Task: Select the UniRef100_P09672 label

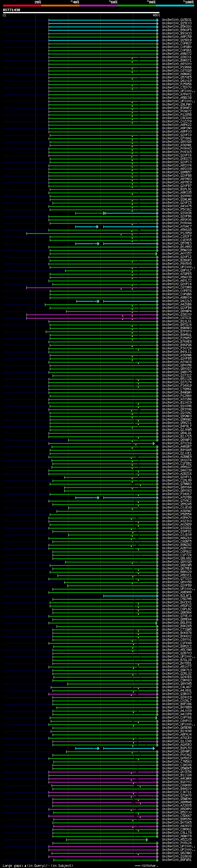Action: point(176,111)
